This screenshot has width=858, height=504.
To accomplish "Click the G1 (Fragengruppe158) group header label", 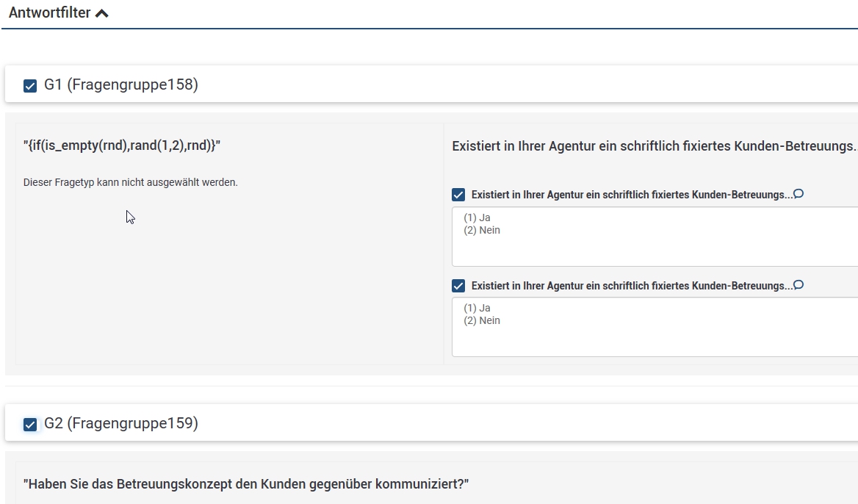I will pyautogui.click(x=121, y=84).
